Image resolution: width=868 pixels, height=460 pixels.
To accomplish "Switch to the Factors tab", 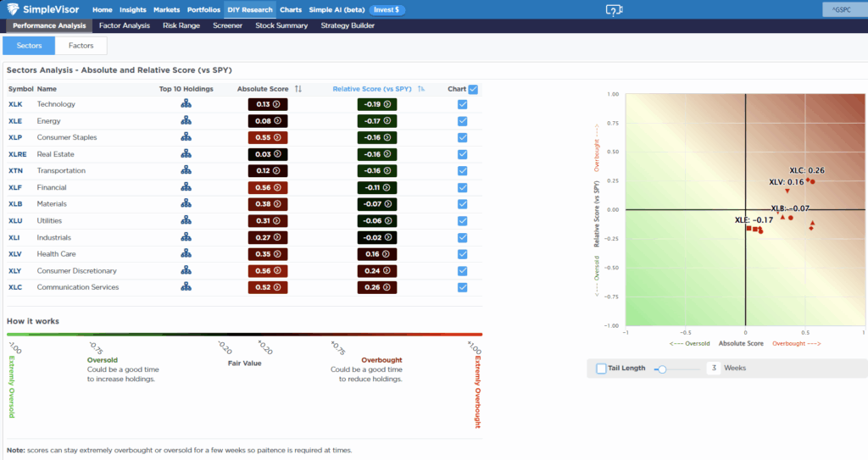I will point(81,46).
